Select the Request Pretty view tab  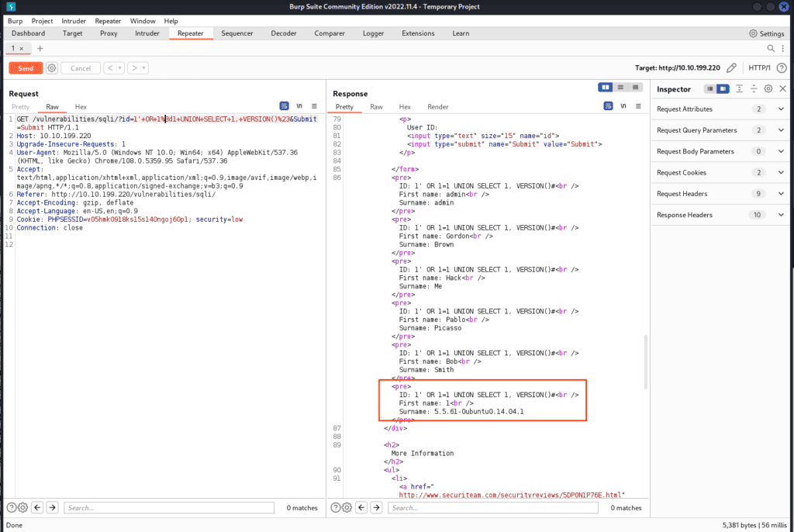pyautogui.click(x=20, y=107)
